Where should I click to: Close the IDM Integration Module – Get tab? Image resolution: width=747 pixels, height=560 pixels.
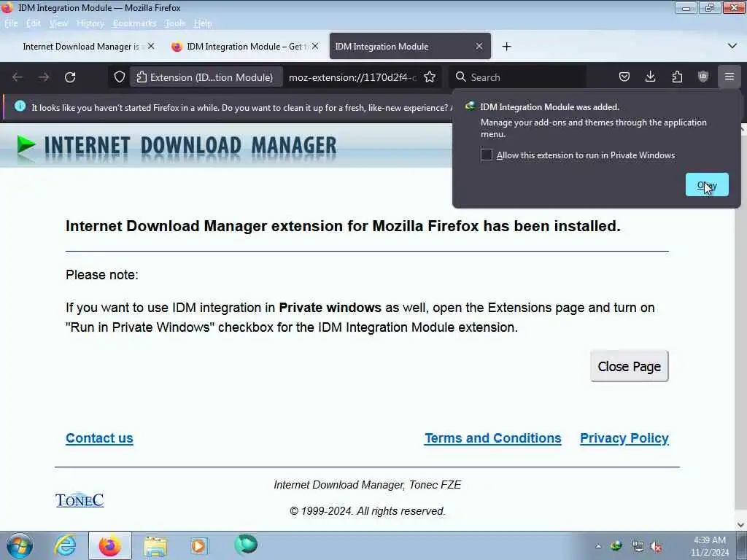(315, 46)
